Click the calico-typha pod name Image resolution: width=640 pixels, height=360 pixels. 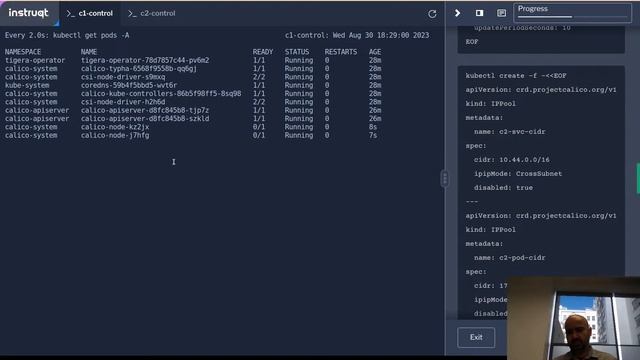[138, 69]
